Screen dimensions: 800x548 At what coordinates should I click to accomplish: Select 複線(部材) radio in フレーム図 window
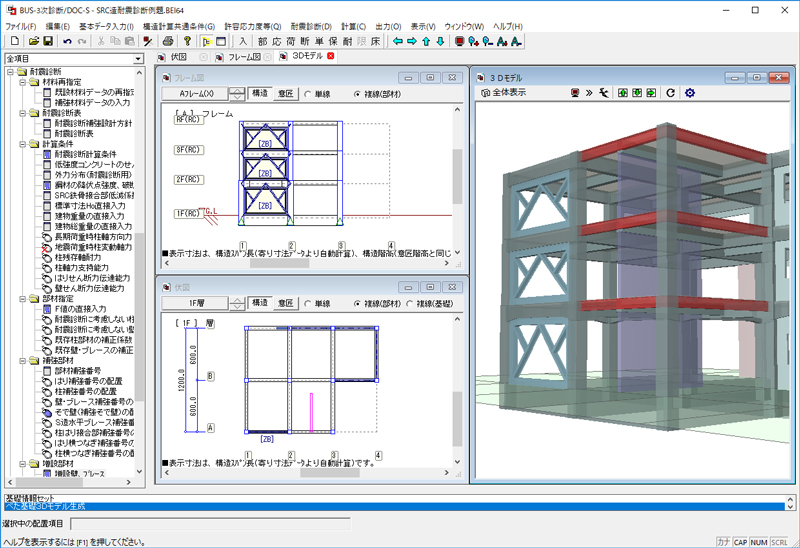click(357, 94)
